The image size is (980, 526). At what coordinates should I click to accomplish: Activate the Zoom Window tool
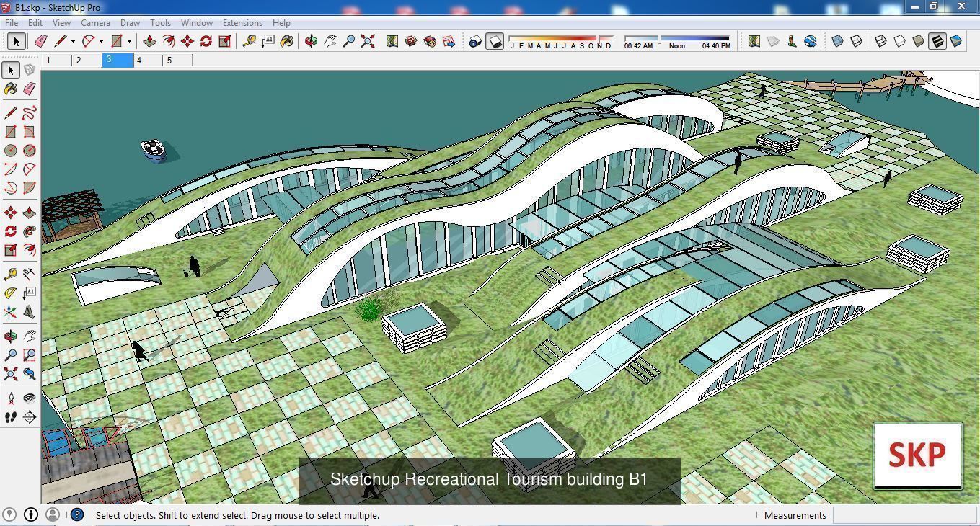pos(30,355)
